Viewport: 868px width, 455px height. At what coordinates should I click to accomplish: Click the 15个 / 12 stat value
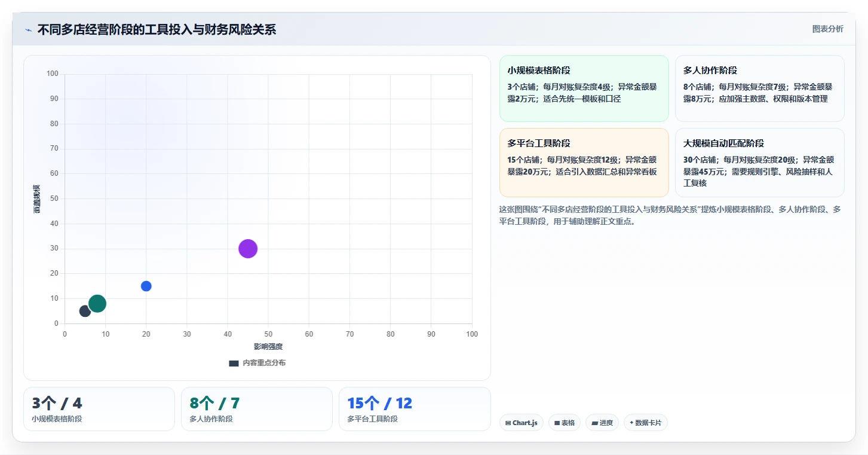379,404
